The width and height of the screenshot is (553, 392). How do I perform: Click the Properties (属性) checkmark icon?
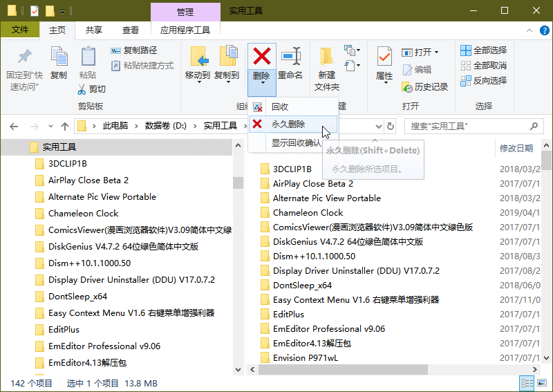tap(384, 57)
